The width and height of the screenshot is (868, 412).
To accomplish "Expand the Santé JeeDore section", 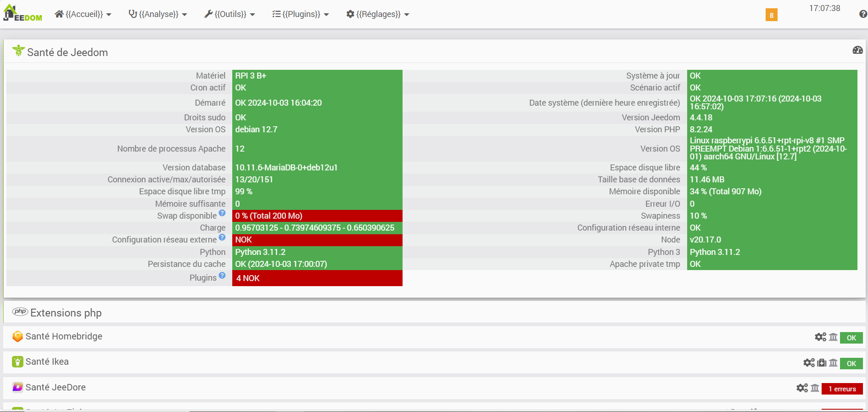I will (x=434, y=388).
